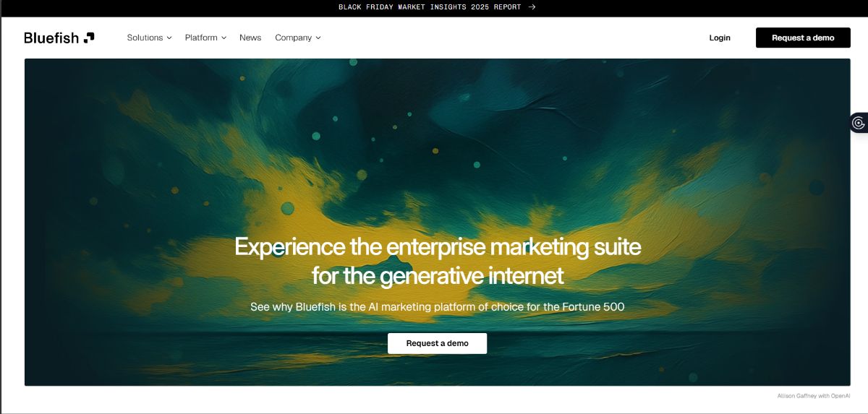Expand the chevron beside Platform
Viewport: 868px width, 414px height.
tap(224, 38)
